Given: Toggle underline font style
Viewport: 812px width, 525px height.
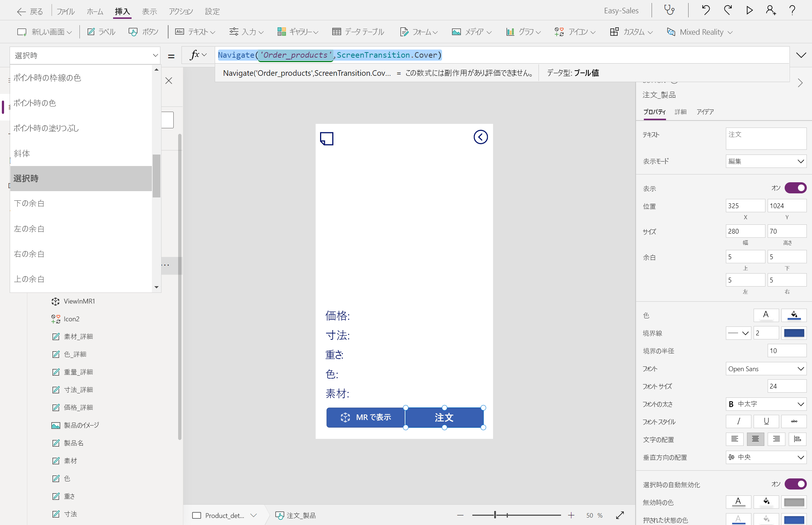Looking at the screenshot, I should [x=766, y=421].
